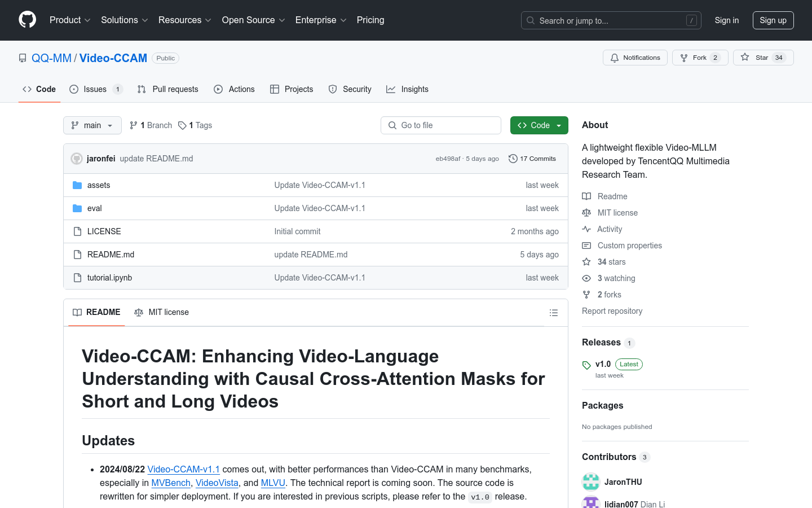
Task: Focus the Search or jump to field
Action: pos(611,20)
